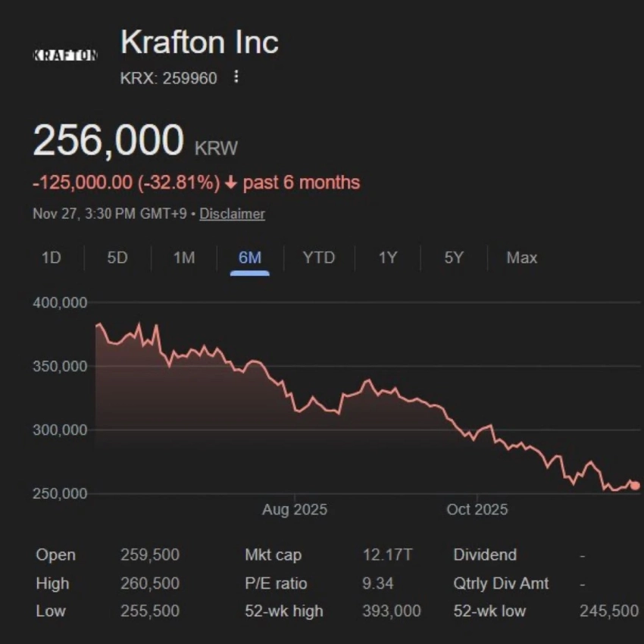Click the current price endpoint dot on chart

635,486
